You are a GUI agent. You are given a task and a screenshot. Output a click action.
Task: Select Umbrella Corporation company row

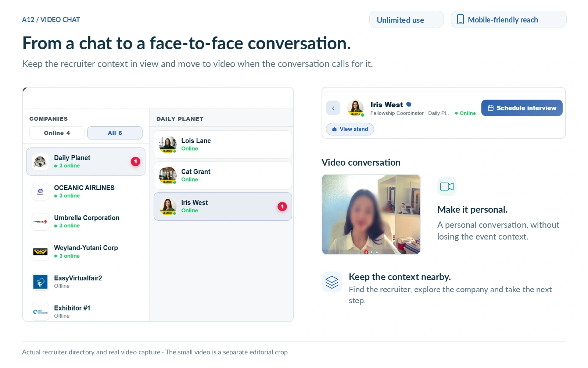86,222
